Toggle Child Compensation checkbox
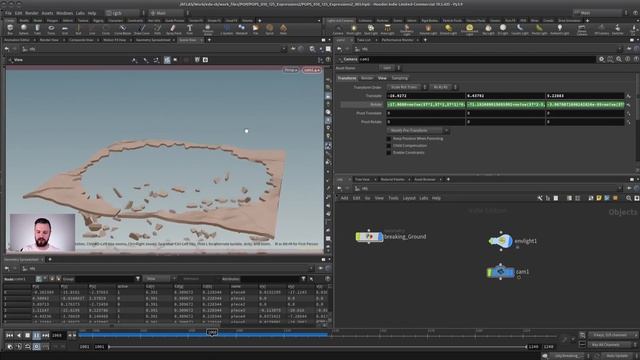 (x=389, y=146)
